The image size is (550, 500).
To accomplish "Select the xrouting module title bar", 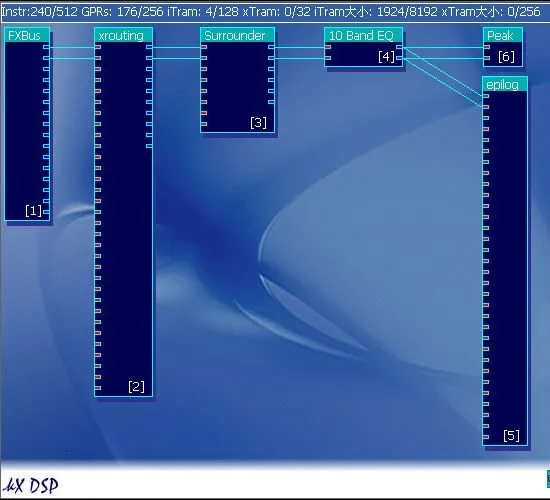I will (x=123, y=35).
